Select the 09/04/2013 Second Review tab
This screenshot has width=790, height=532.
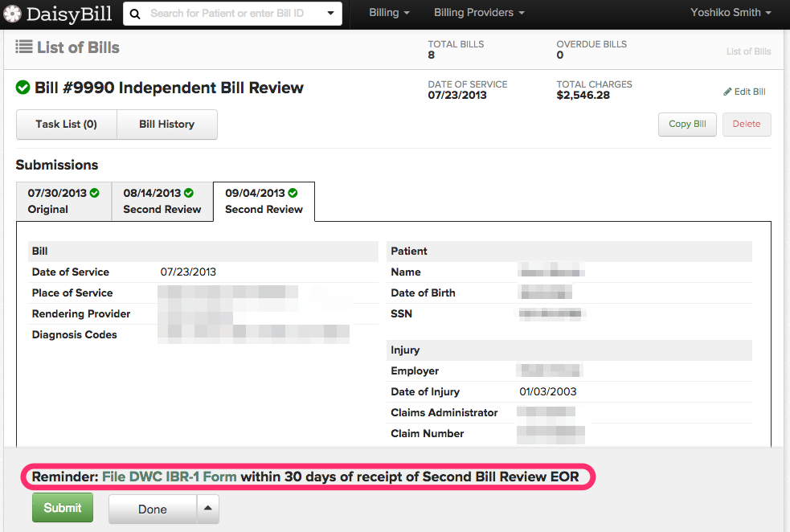264,202
